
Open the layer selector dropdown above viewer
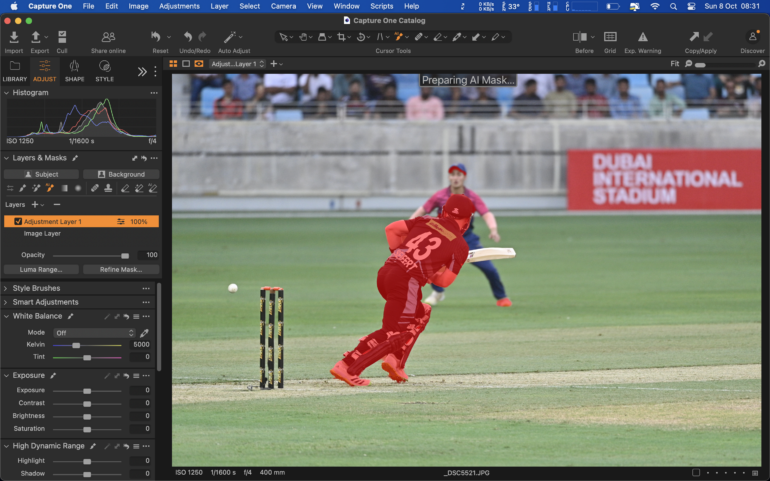[238, 64]
